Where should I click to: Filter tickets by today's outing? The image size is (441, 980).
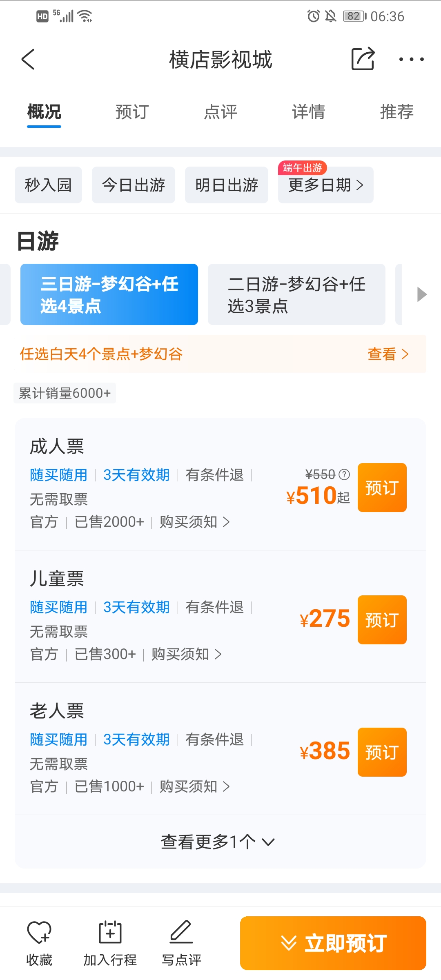(x=134, y=185)
